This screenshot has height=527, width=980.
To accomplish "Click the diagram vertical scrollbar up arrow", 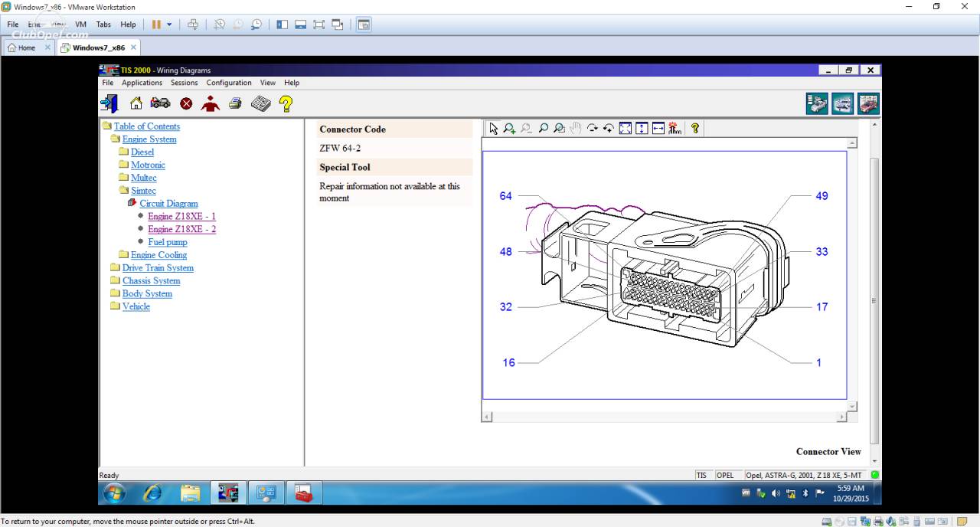I will click(x=853, y=143).
